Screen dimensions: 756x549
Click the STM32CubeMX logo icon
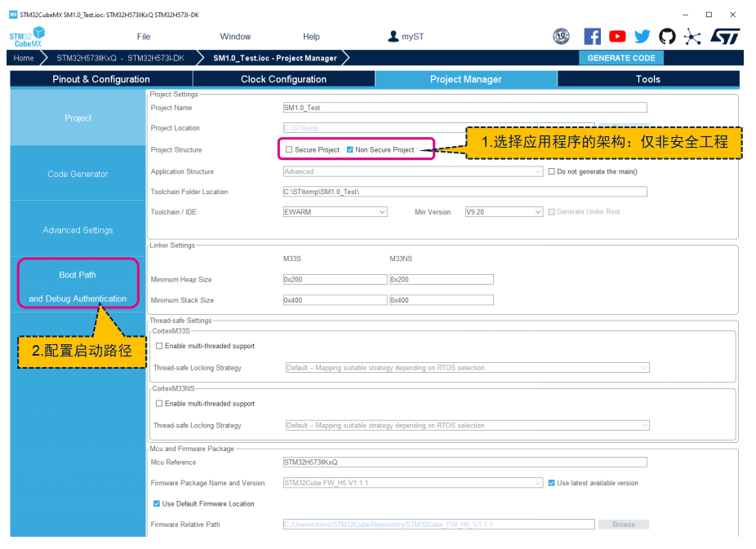27,37
